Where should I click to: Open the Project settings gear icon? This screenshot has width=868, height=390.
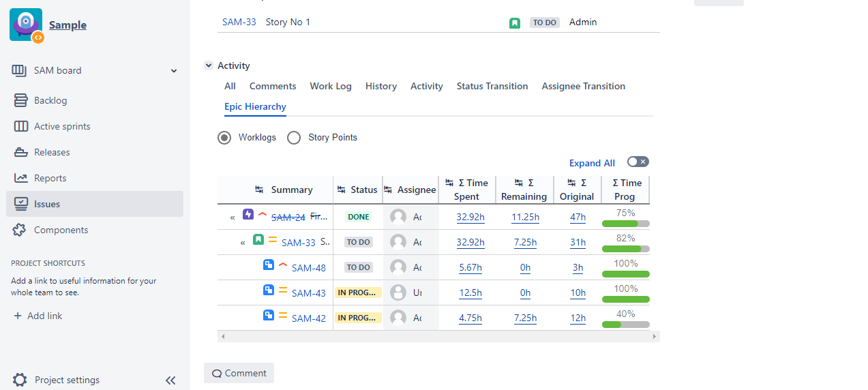tap(20, 380)
